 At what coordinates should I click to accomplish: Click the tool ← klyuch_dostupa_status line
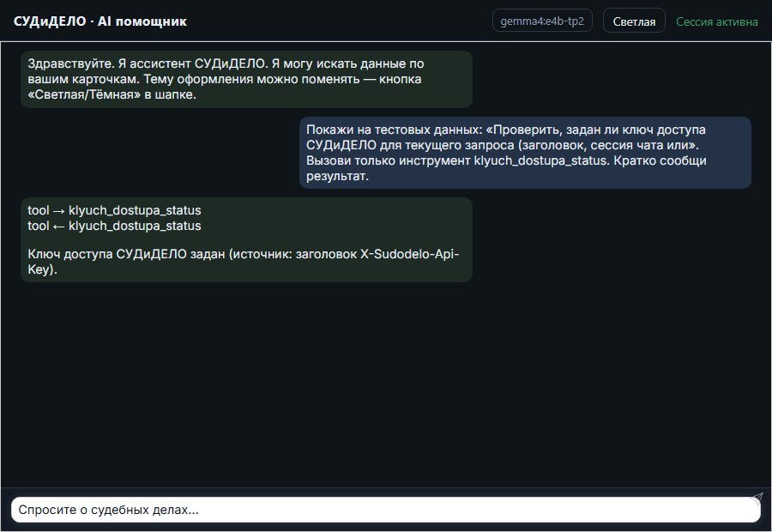point(114,226)
